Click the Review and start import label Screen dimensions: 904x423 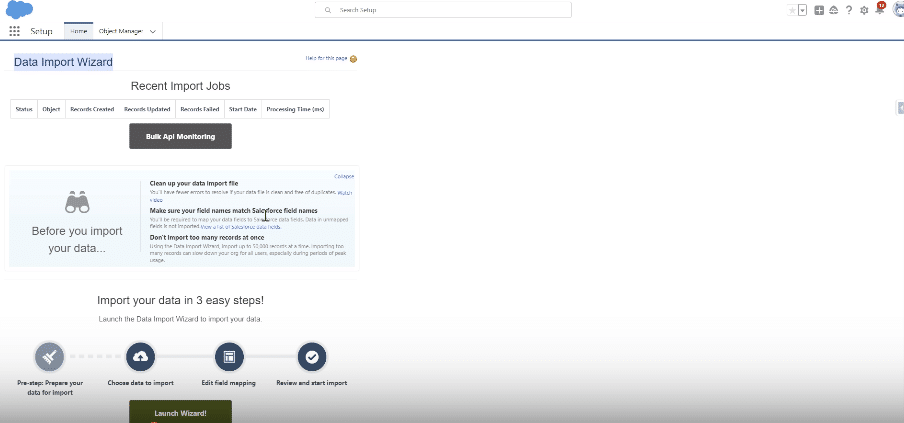[311, 383]
